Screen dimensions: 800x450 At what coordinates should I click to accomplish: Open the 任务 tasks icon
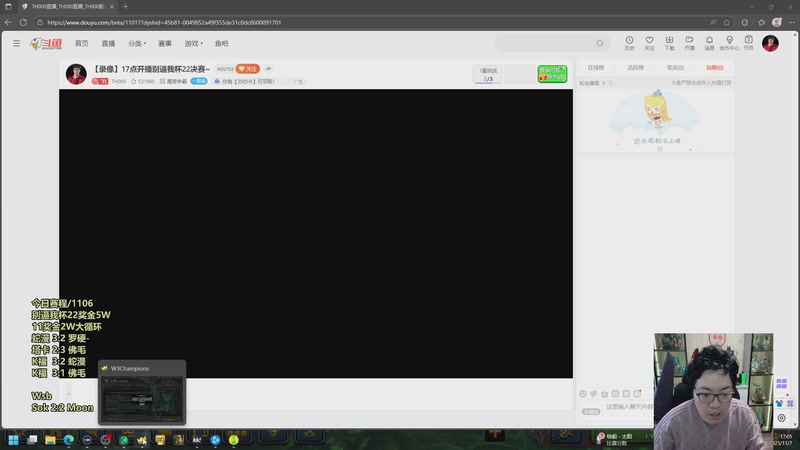pyautogui.click(x=748, y=43)
